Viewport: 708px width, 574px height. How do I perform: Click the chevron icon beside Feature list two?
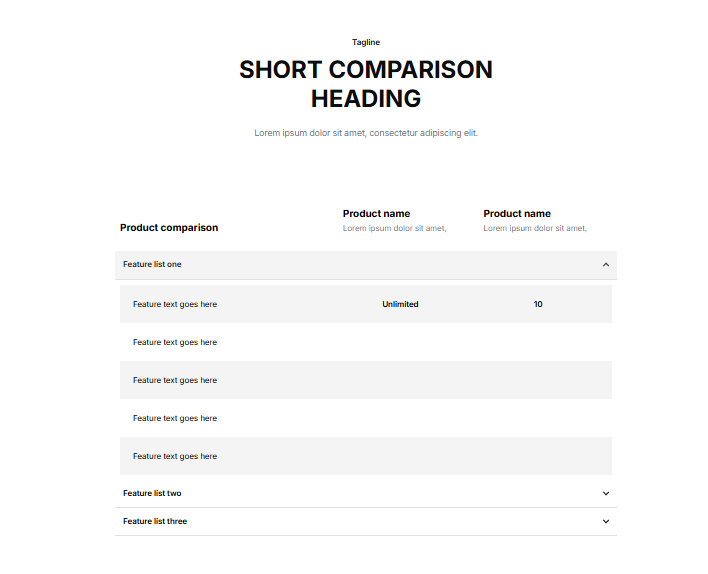click(x=605, y=494)
